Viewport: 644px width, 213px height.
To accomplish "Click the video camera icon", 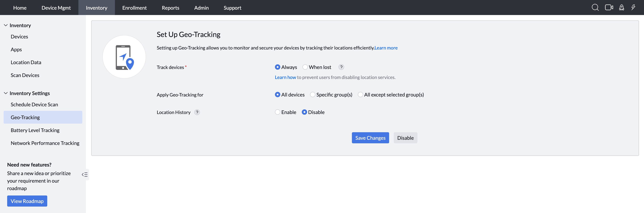I will pos(609,8).
